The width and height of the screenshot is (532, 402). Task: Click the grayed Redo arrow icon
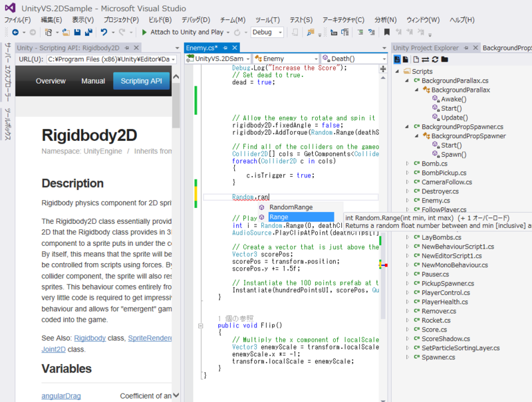(122, 32)
